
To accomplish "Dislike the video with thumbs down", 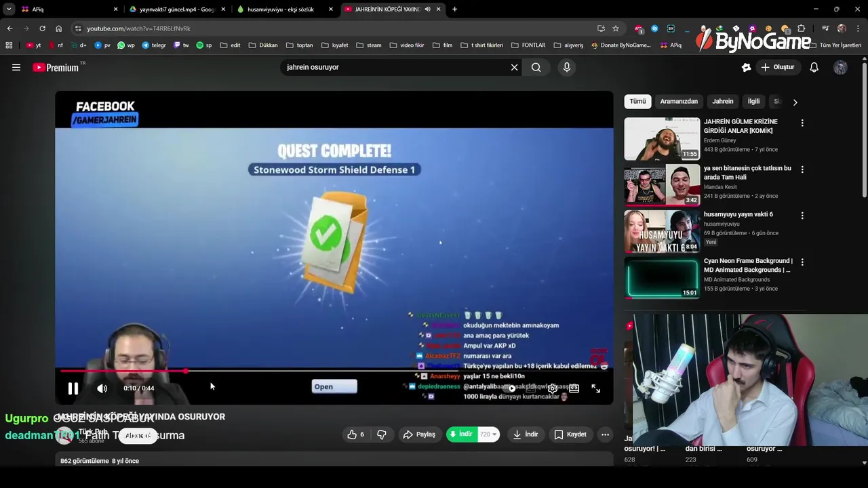I will [382, 434].
